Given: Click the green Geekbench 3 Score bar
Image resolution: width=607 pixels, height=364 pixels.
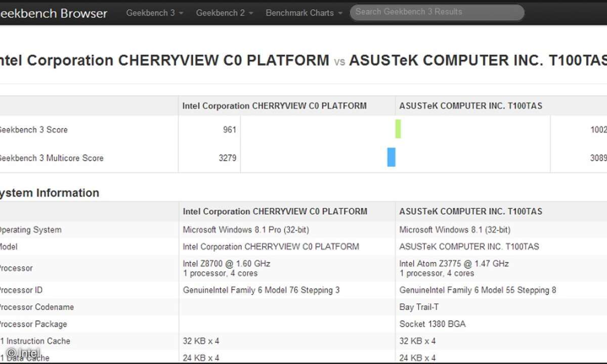Looking at the screenshot, I should pos(398,129).
